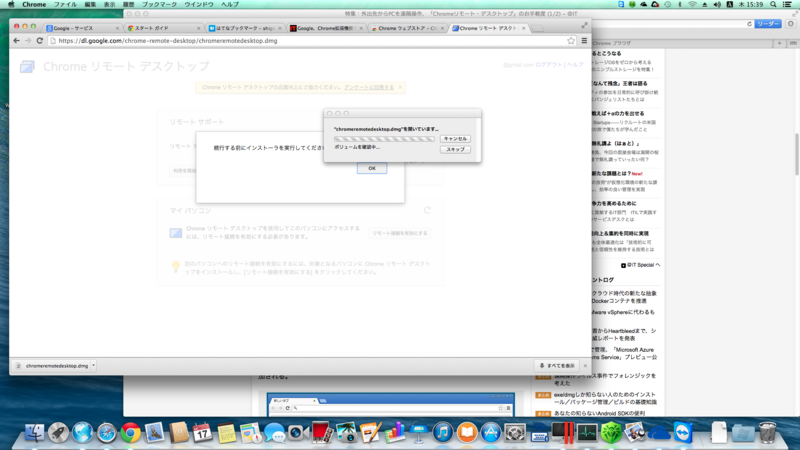Click リーダー button in Safari window
Viewport: 800px width, 450px height.
pyautogui.click(x=768, y=24)
